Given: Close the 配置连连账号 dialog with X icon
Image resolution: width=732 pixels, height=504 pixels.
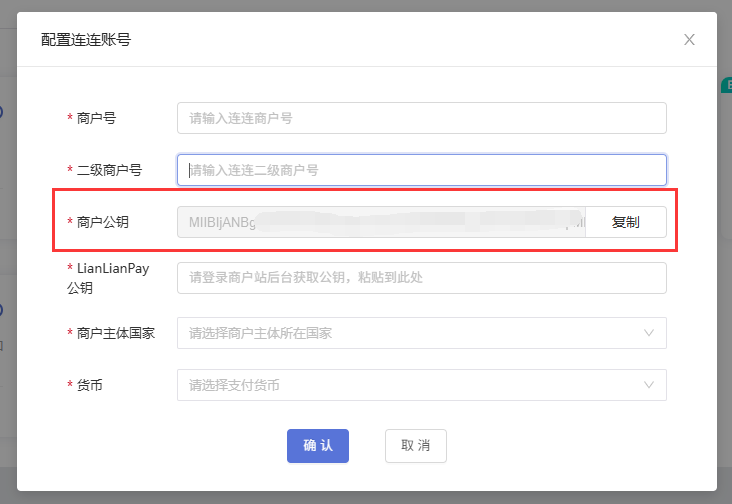Looking at the screenshot, I should pos(689,40).
